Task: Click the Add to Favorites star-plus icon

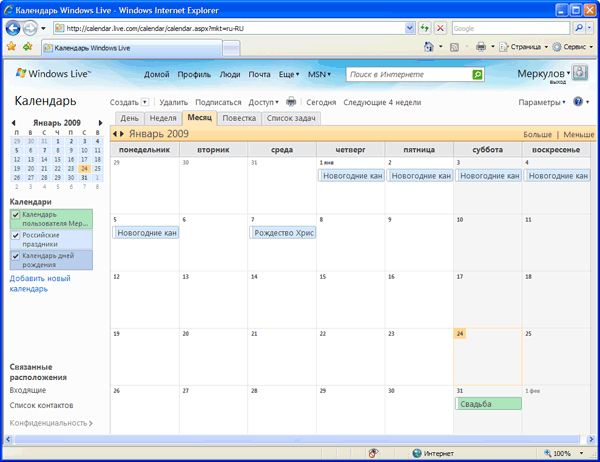Action: pos(28,47)
